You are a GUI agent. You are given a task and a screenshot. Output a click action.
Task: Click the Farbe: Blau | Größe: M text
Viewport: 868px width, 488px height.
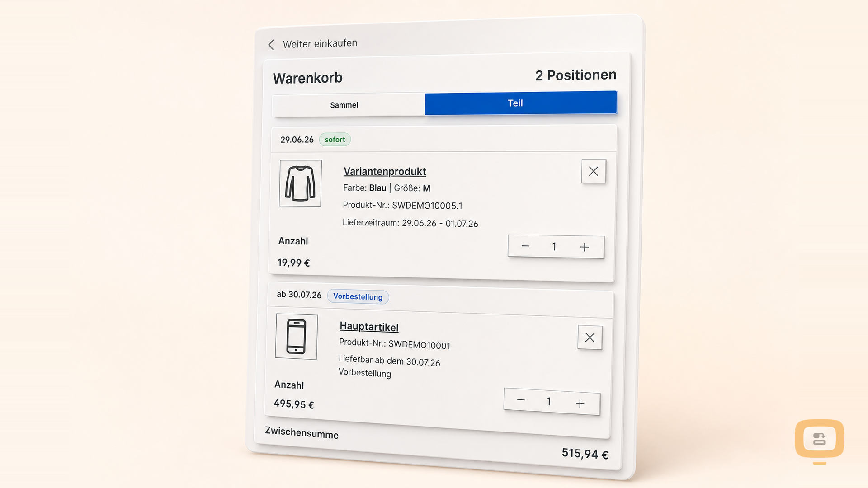[x=387, y=188]
